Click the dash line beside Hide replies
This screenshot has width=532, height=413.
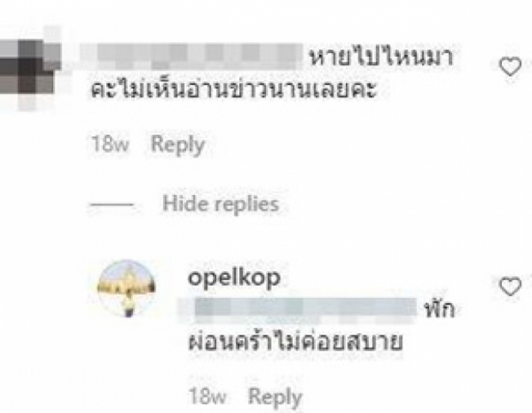[x=112, y=204]
